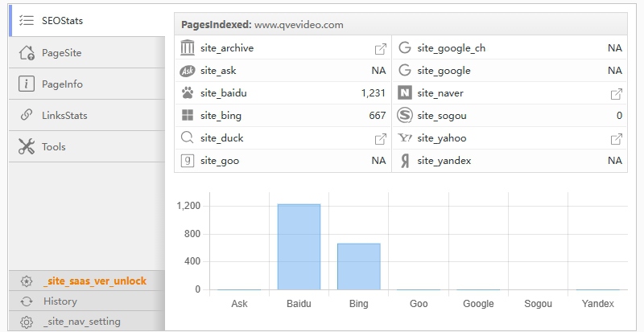Click the Sogou S icon
Screen dimensions: 644x332
(x=405, y=116)
